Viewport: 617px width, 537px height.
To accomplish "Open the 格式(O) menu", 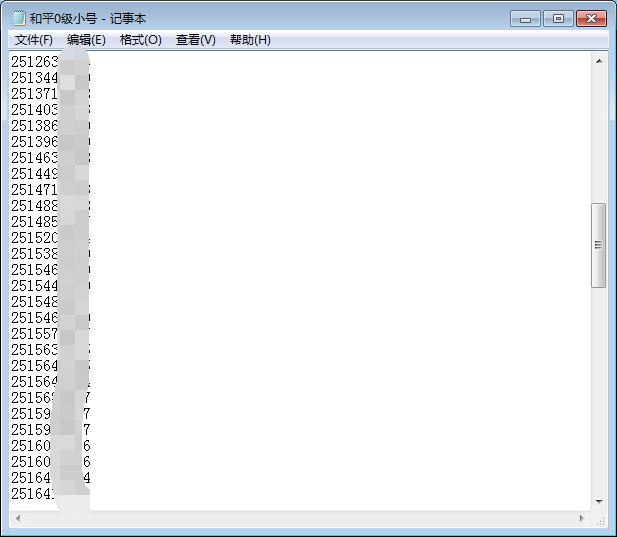I will pos(140,40).
